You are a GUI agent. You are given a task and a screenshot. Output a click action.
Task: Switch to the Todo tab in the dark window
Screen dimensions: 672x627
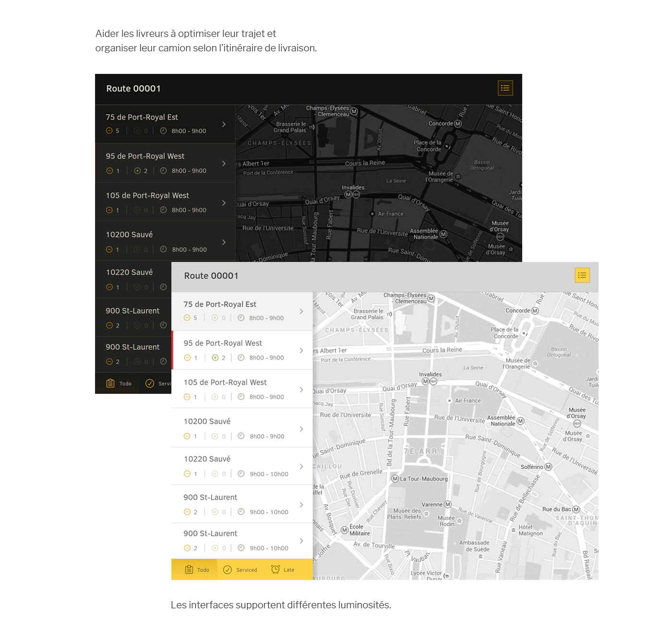pos(118,383)
